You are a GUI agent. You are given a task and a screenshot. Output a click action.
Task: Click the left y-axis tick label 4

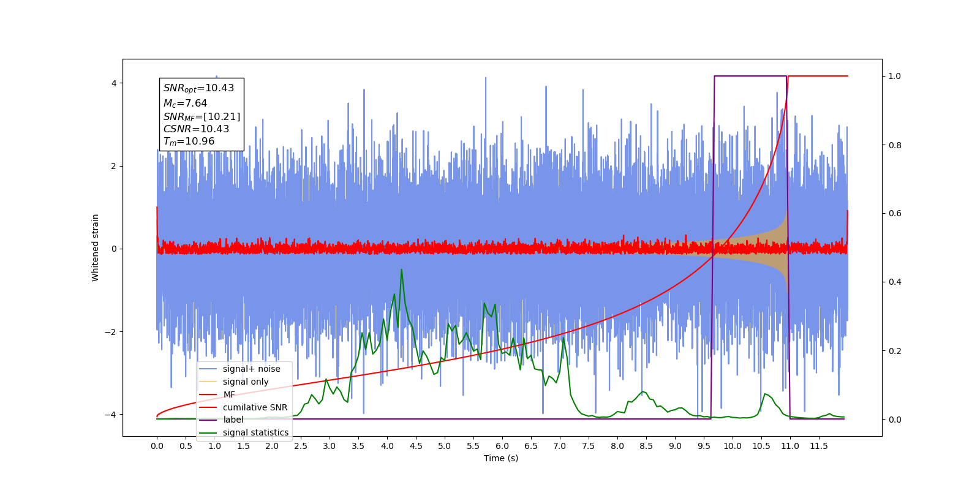click(114, 83)
